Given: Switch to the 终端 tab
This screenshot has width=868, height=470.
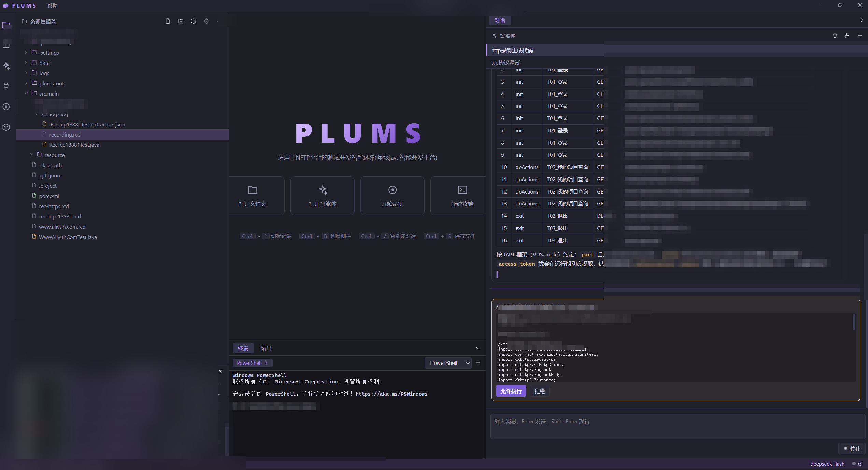Looking at the screenshot, I should pyautogui.click(x=243, y=348).
